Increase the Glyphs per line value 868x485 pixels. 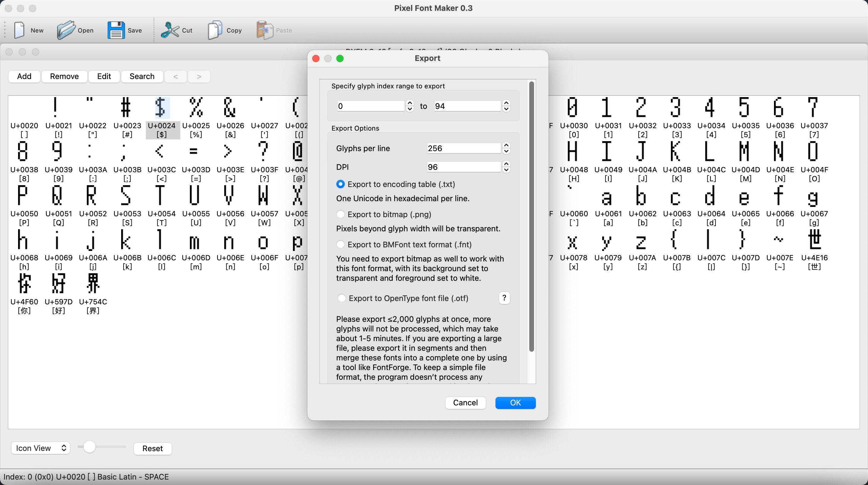[x=506, y=146]
